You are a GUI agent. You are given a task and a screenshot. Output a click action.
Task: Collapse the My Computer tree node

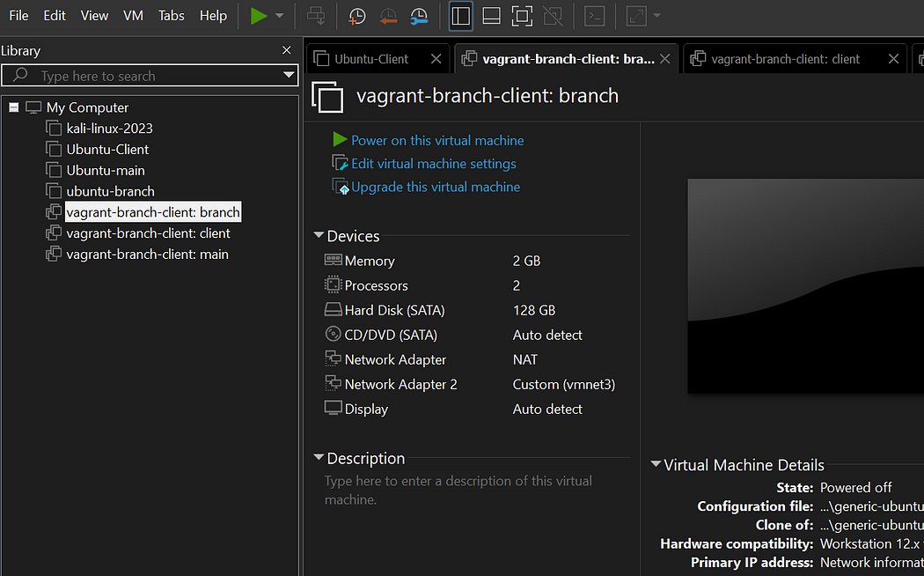(13, 107)
